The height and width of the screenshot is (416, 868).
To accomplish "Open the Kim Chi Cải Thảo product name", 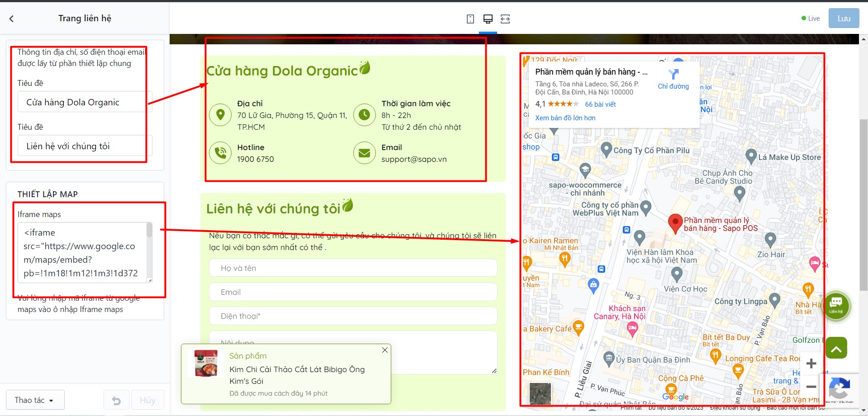I will (297, 375).
